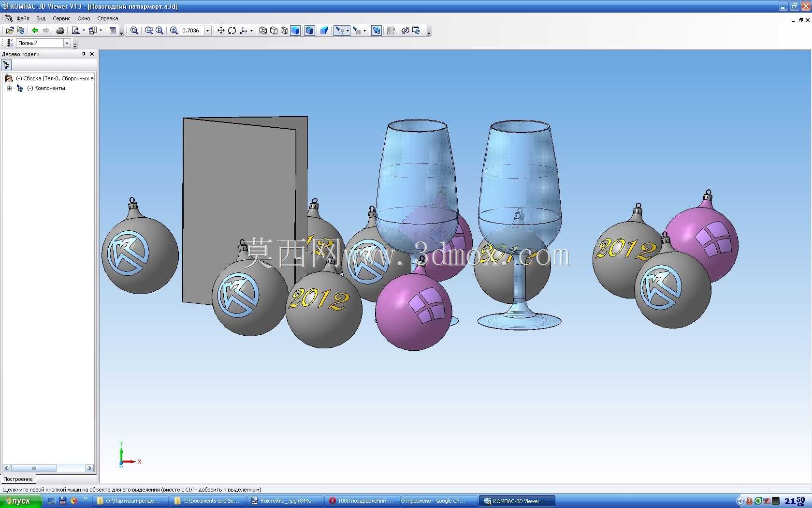Screen dimensions: 812x508
Task: Click the refresh view icon
Action: (x=416, y=30)
